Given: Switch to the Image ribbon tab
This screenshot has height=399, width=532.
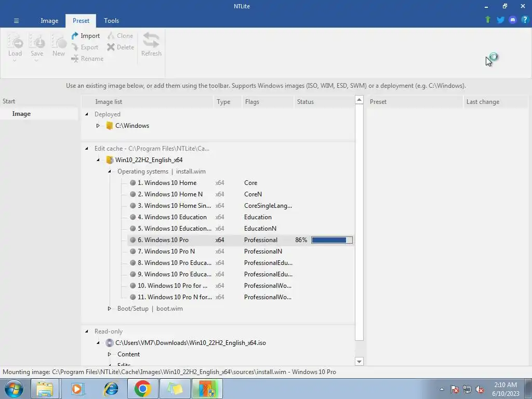Looking at the screenshot, I should pos(49,21).
